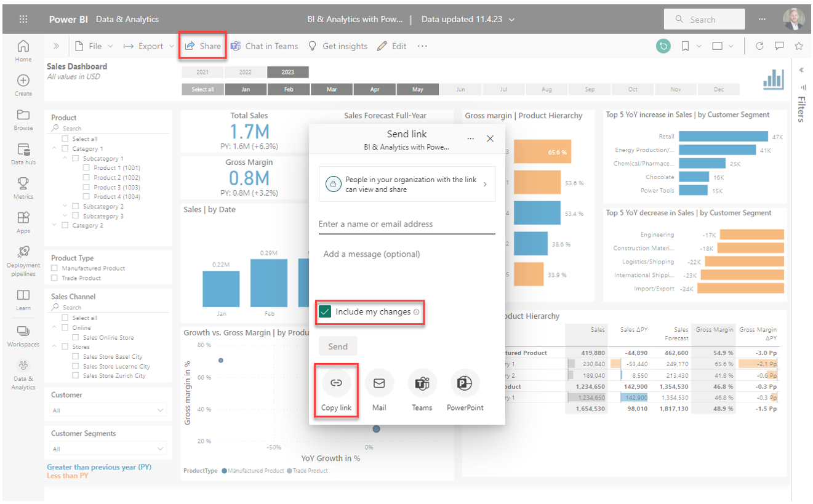Click the refresh visuals icon
Screen dimensions: 813x504
759,46
